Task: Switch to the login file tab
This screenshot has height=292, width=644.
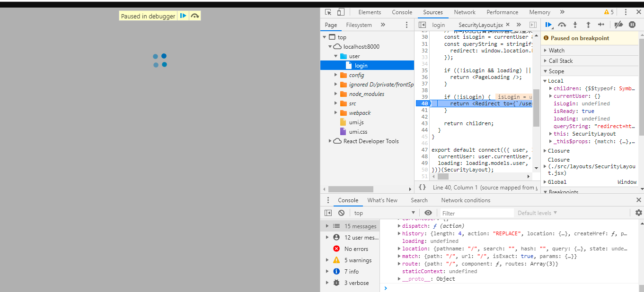Action: coord(439,25)
